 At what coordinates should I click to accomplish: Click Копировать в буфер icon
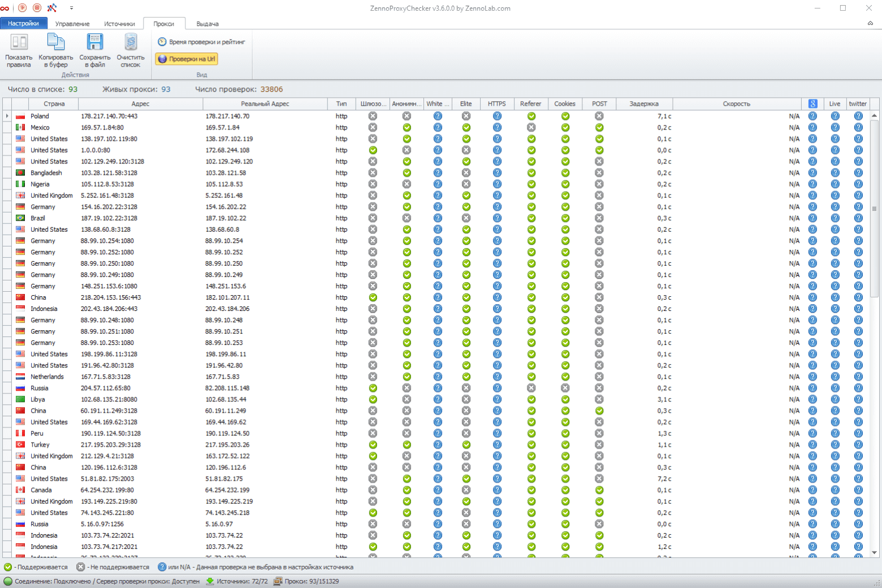56,42
